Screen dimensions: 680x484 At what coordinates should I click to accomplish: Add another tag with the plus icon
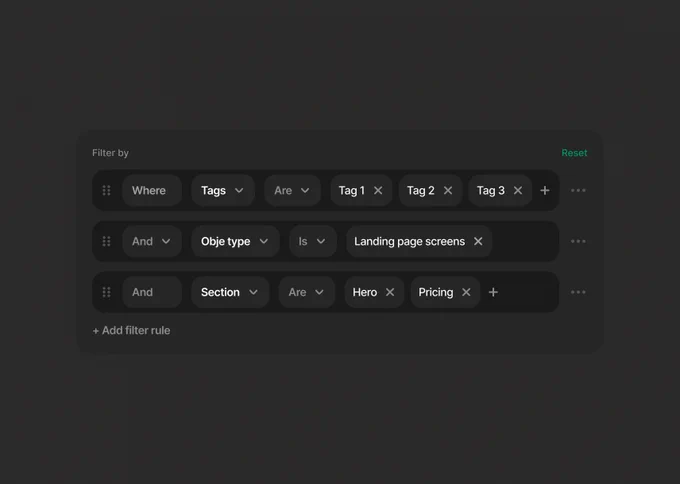pos(545,190)
